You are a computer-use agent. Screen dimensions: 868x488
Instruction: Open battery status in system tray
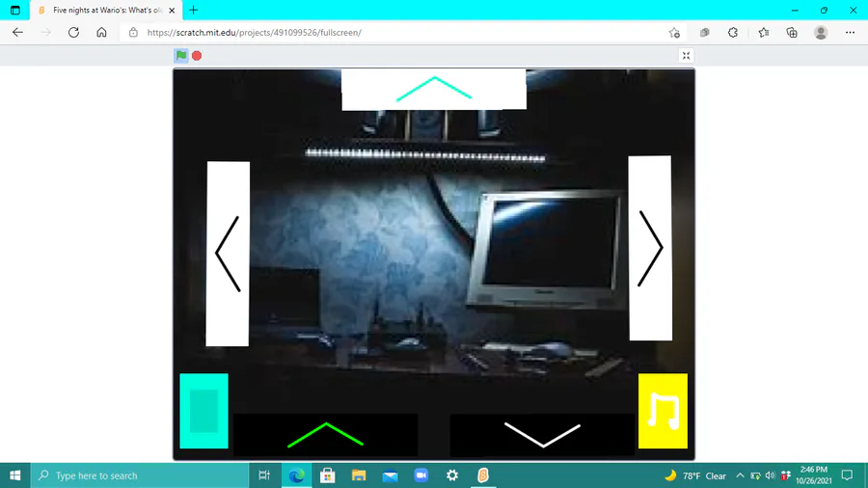click(x=755, y=475)
